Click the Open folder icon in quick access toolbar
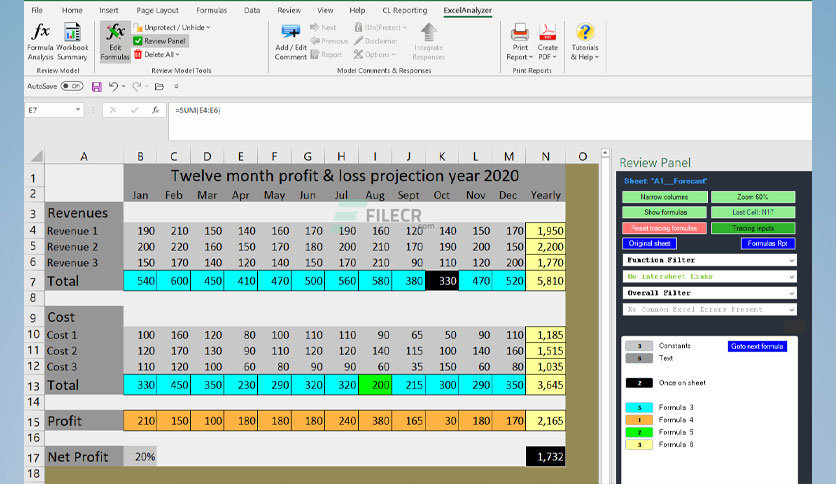 coord(159,86)
